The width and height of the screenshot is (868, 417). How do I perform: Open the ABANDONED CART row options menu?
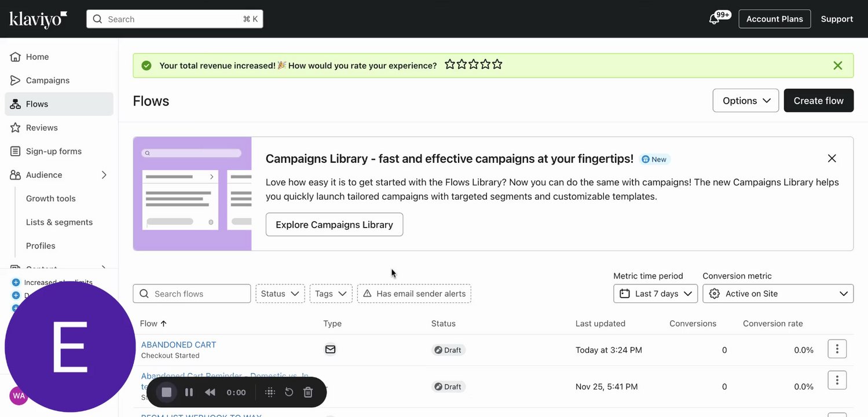(x=837, y=349)
